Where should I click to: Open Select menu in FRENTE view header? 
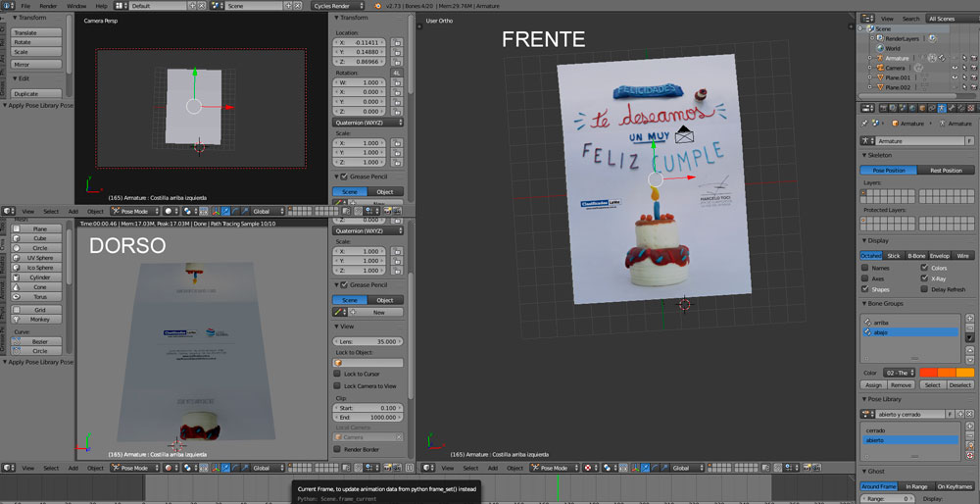(x=470, y=468)
